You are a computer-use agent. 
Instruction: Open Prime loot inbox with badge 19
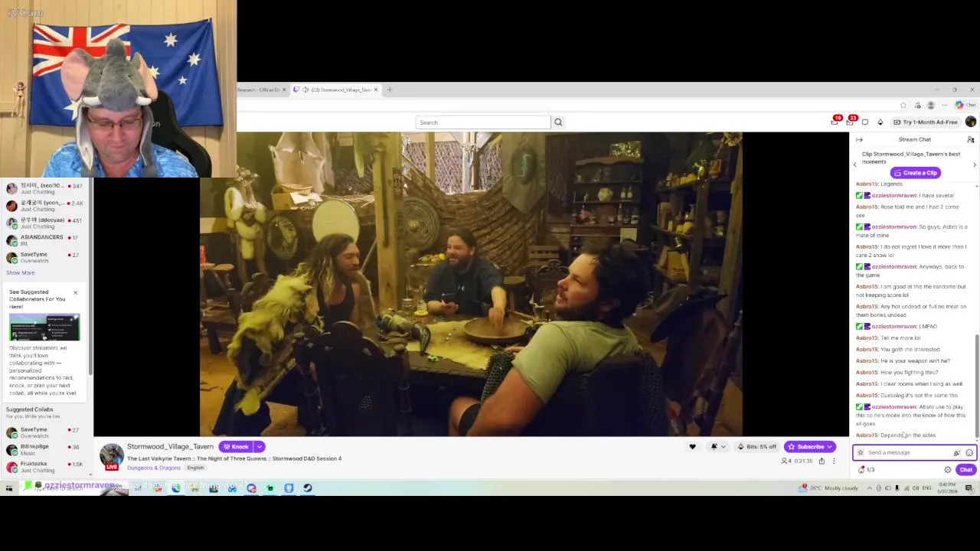tap(835, 122)
